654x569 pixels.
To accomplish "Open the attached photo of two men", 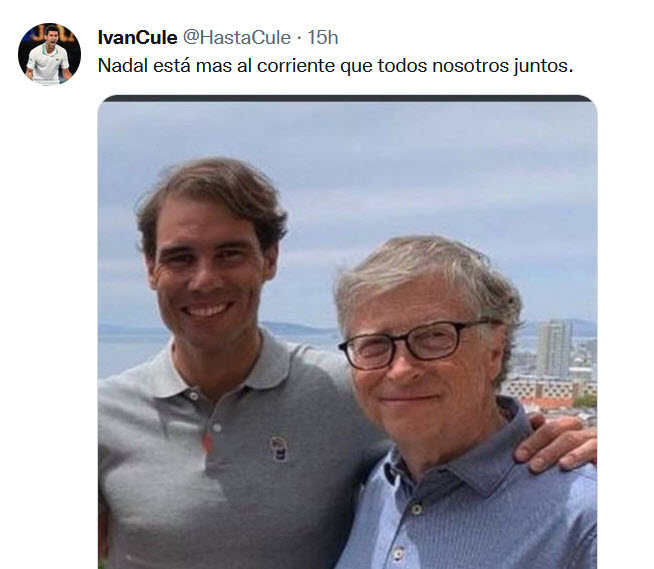I will coord(346,330).
